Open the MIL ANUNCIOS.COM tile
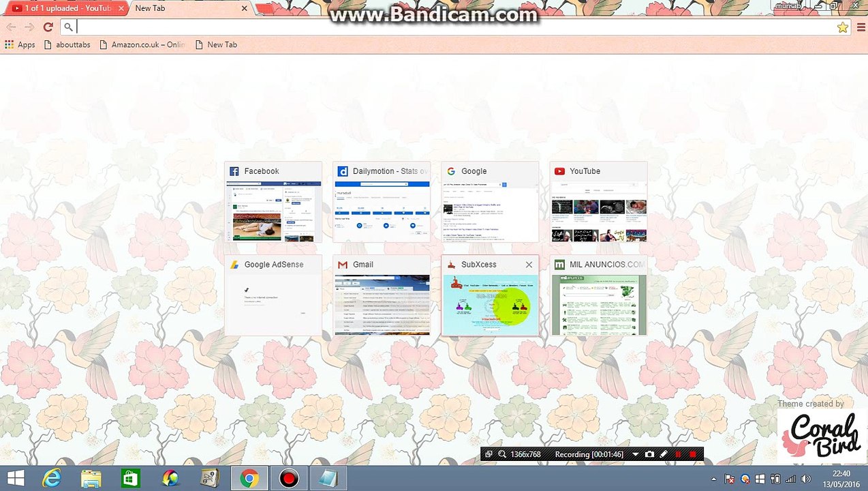Viewport: 868px width, 491px height. pos(598,296)
